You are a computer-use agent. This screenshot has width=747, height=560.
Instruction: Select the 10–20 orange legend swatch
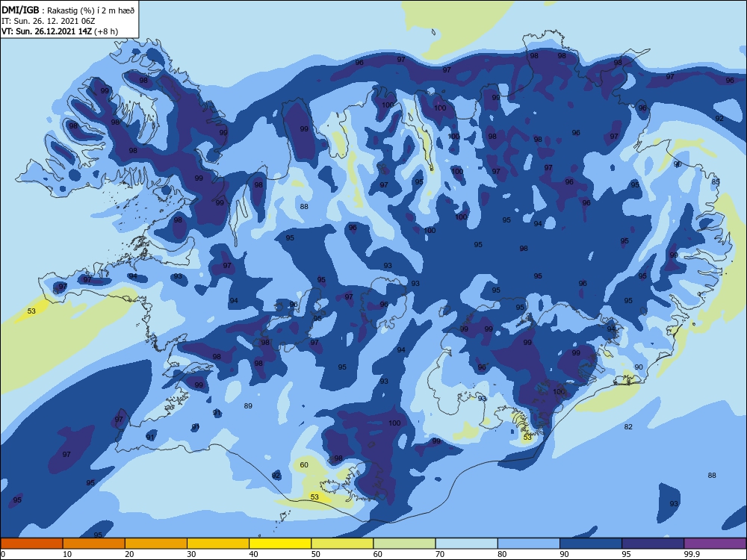click(x=94, y=544)
